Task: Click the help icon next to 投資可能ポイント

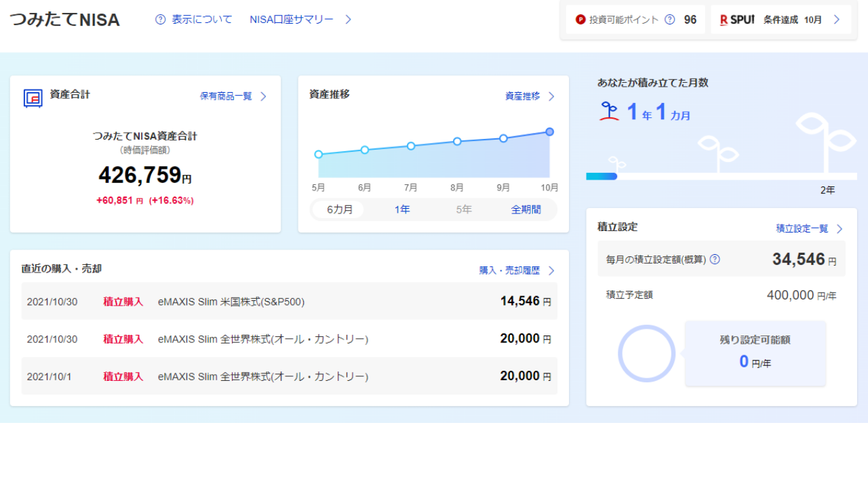Action: tap(670, 20)
